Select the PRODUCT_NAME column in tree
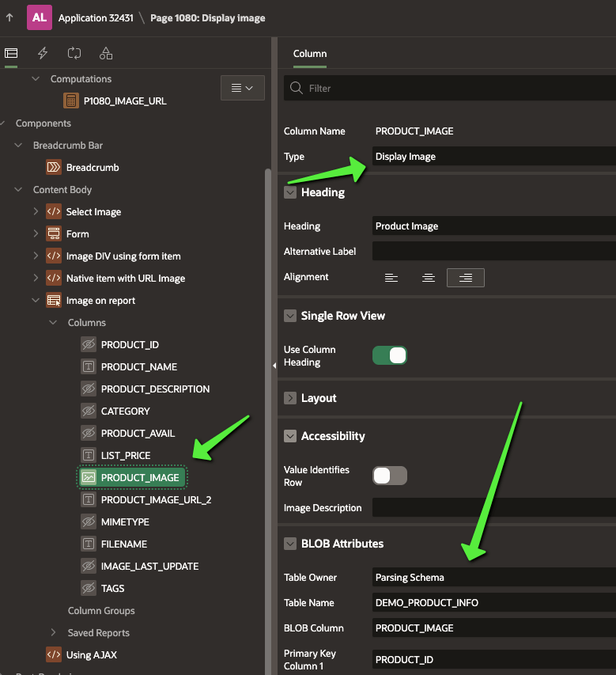The image size is (616, 675). [x=138, y=366]
